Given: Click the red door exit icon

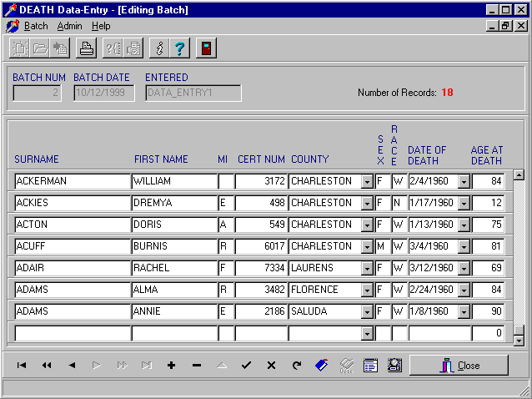Looking at the screenshot, I should pyautogui.click(x=206, y=48).
